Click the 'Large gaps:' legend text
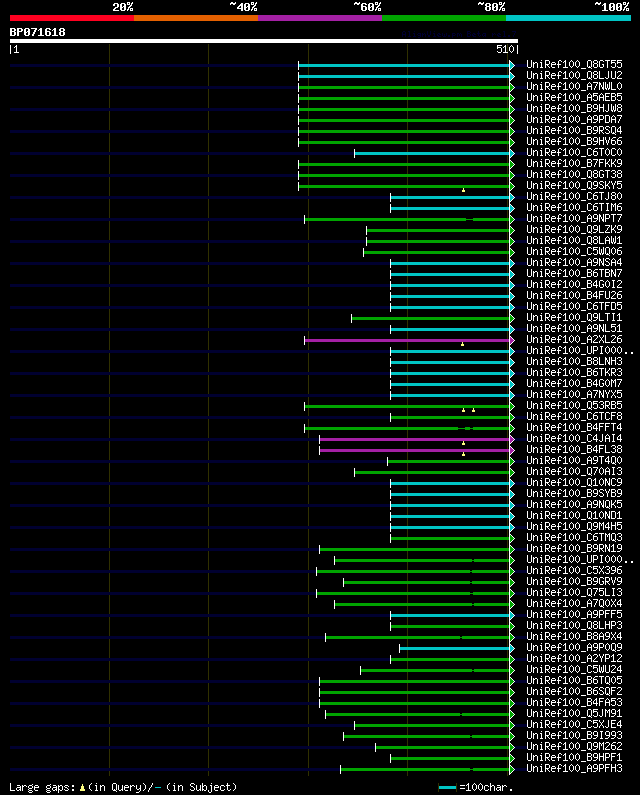Image resolution: width=640 pixels, height=795 pixels. [42, 787]
